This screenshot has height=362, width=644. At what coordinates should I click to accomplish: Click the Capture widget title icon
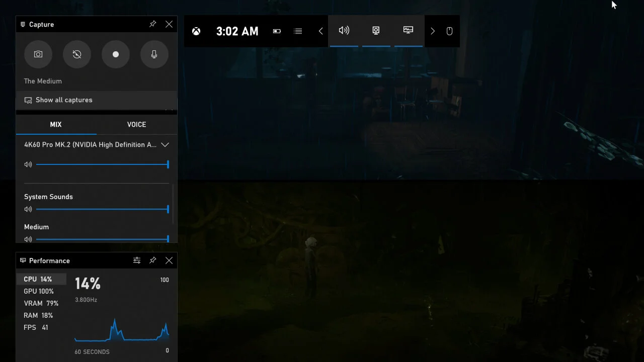[23, 24]
